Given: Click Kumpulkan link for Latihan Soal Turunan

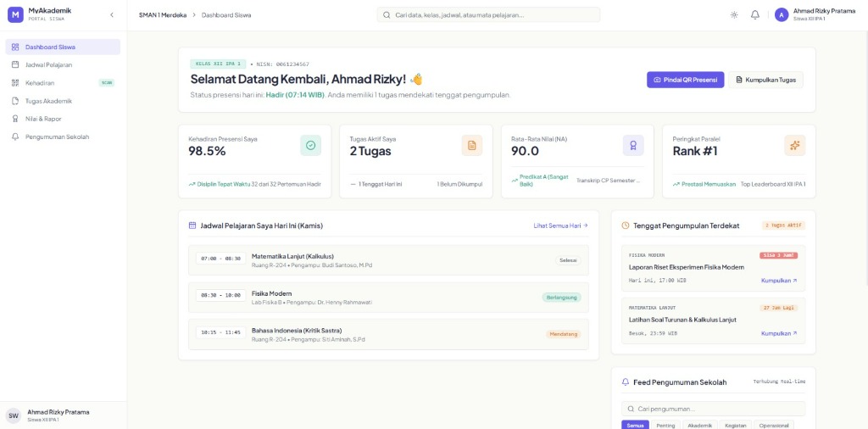Looking at the screenshot, I should coord(780,334).
